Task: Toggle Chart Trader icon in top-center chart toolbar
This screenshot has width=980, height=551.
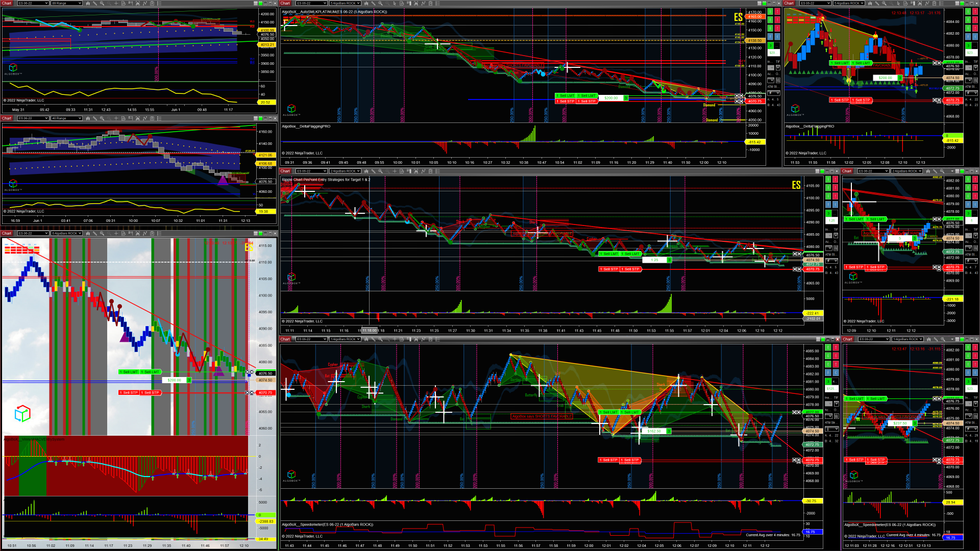Action: (409, 3)
